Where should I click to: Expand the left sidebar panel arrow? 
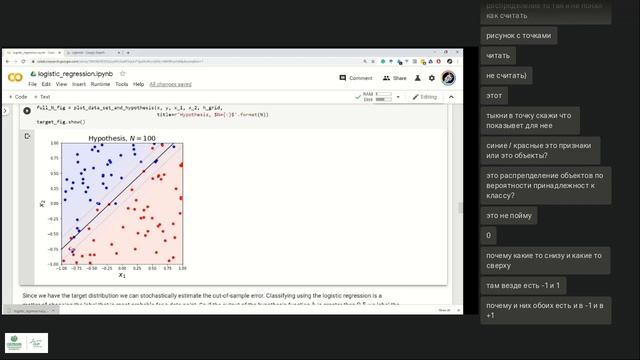(x=5, y=111)
